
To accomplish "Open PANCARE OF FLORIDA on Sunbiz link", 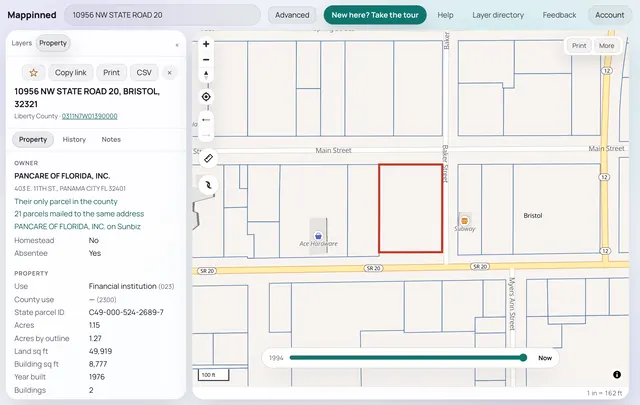I will point(78,227).
